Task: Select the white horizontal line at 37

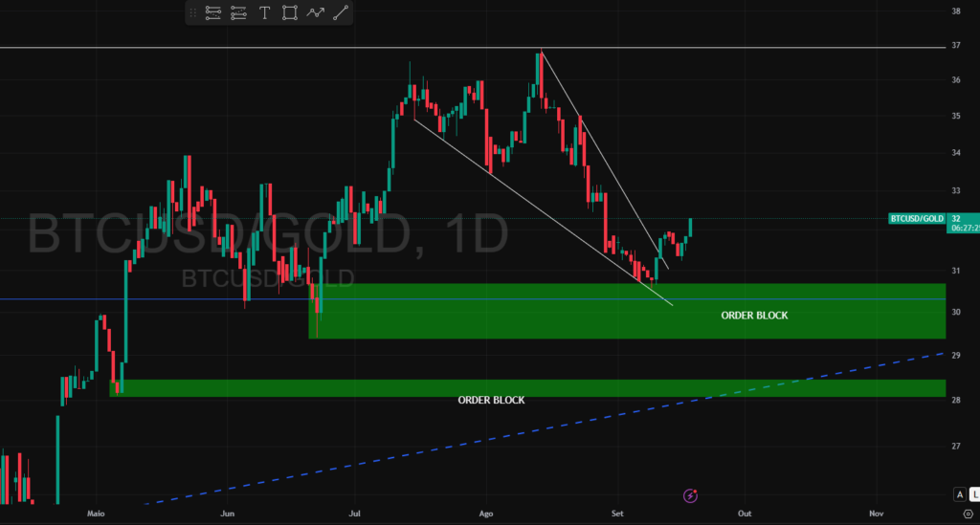Action: (x=287, y=47)
